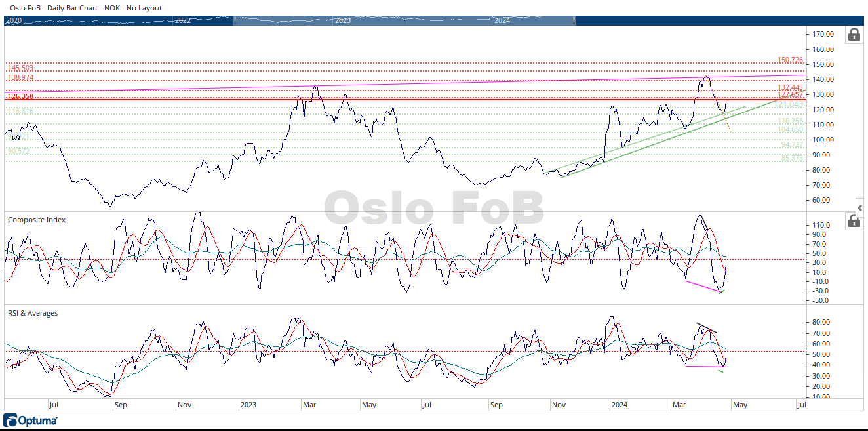Toggle the lock icon in the Composite Index pane

854,220
